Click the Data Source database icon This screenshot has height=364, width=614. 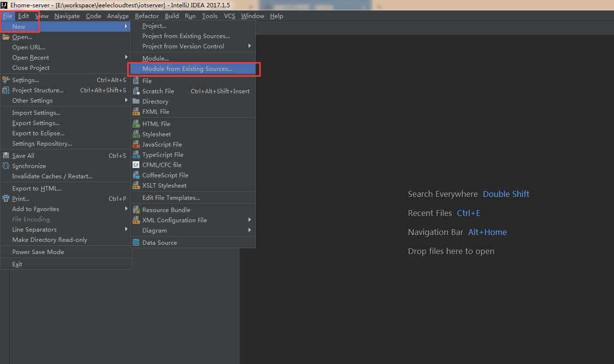pos(136,242)
